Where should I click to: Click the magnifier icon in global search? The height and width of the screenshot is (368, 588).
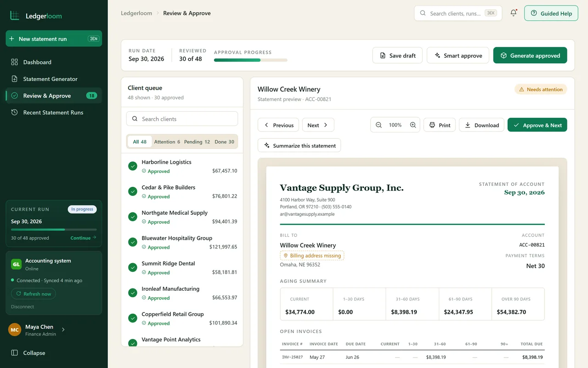[x=423, y=13]
